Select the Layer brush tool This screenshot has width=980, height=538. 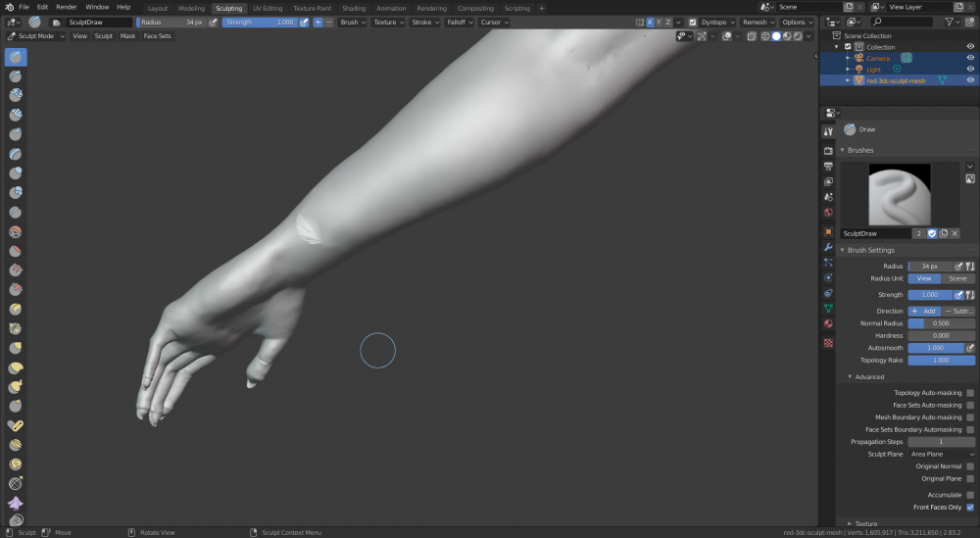pyautogui.click(x=16, y=154)
